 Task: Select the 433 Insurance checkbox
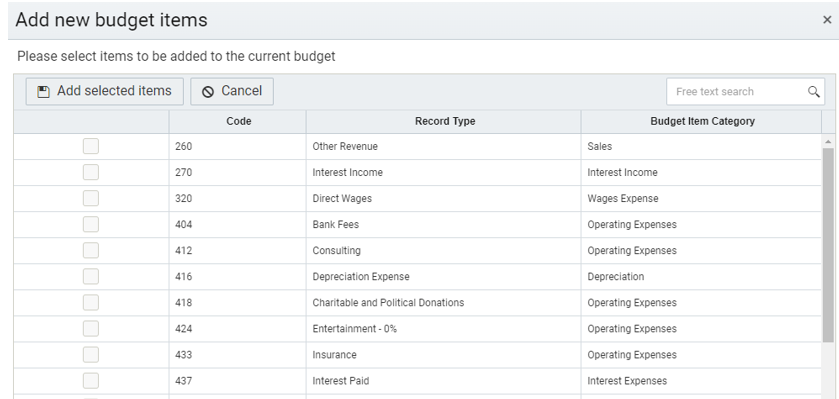click(90, 355)
